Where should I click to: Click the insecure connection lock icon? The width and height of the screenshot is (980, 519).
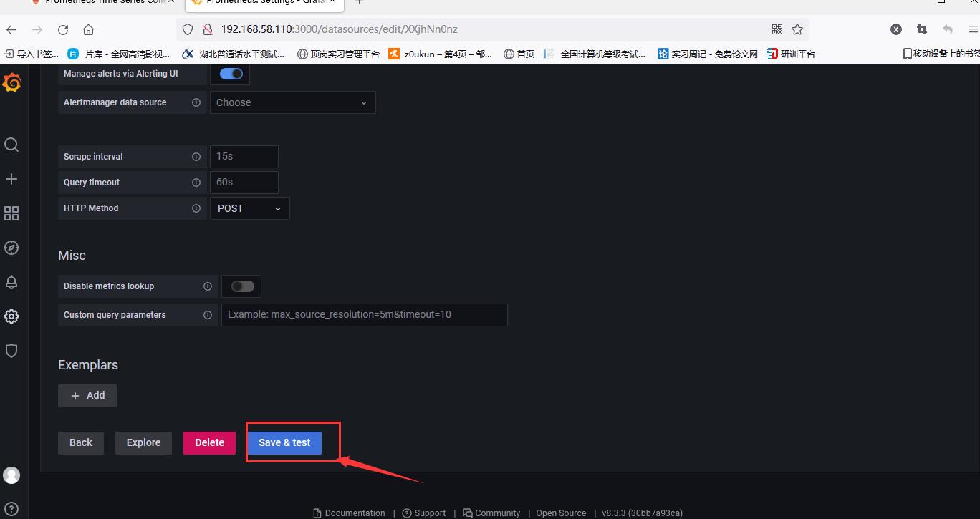pyautogui.click(x=208, y=29)
